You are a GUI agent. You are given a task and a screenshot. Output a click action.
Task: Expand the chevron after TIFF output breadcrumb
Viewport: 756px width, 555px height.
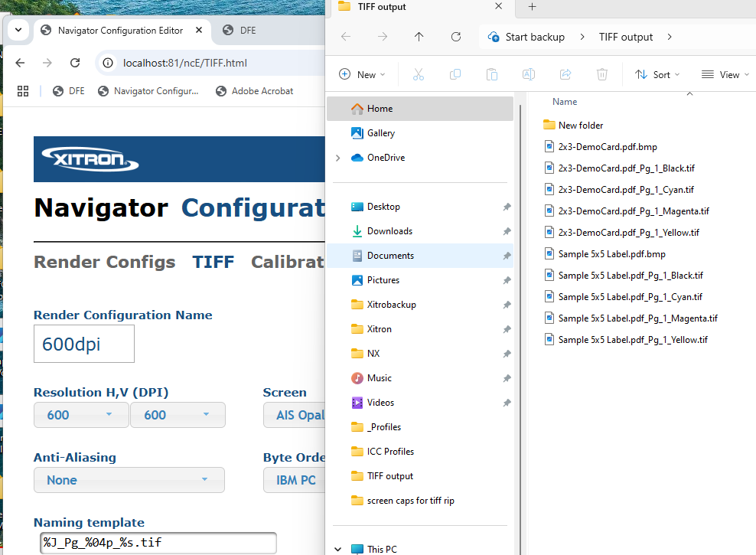click(x=670, y=38)
